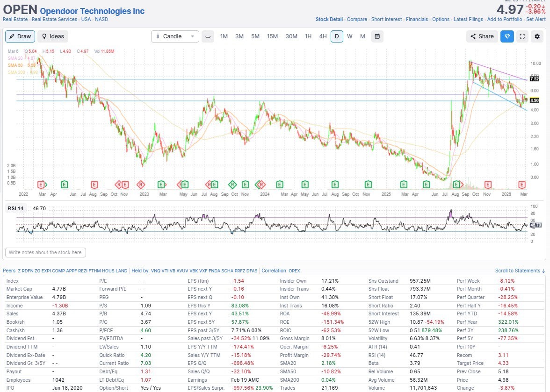550x392 pixels.
Task: Open the Stock Detail tab
Action: [329, 19]
